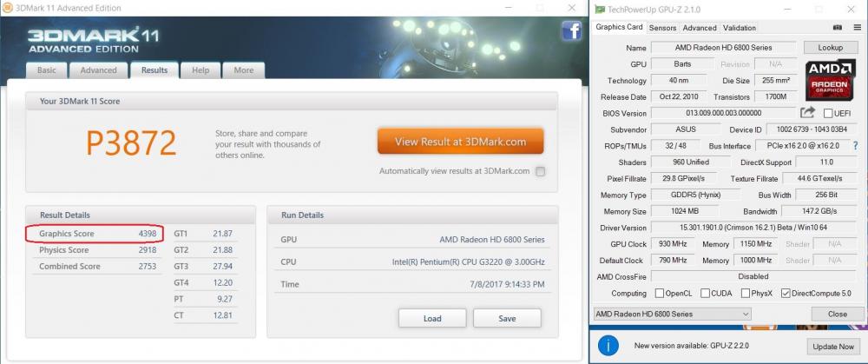The width and height of the screenshot is (868, 364).
Task: Click the Default Clock 790 MHz field
Action: click(x=674, y=261)
